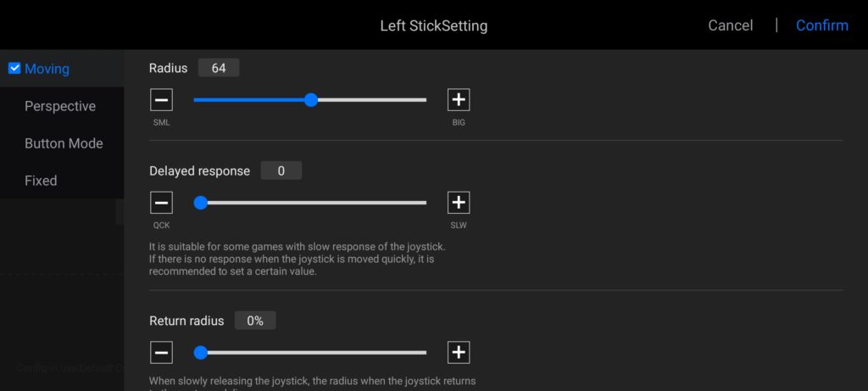This screenshot has height=391, width=868.
Task: Toggle the Moving checkbox
Action: point(14,69)
